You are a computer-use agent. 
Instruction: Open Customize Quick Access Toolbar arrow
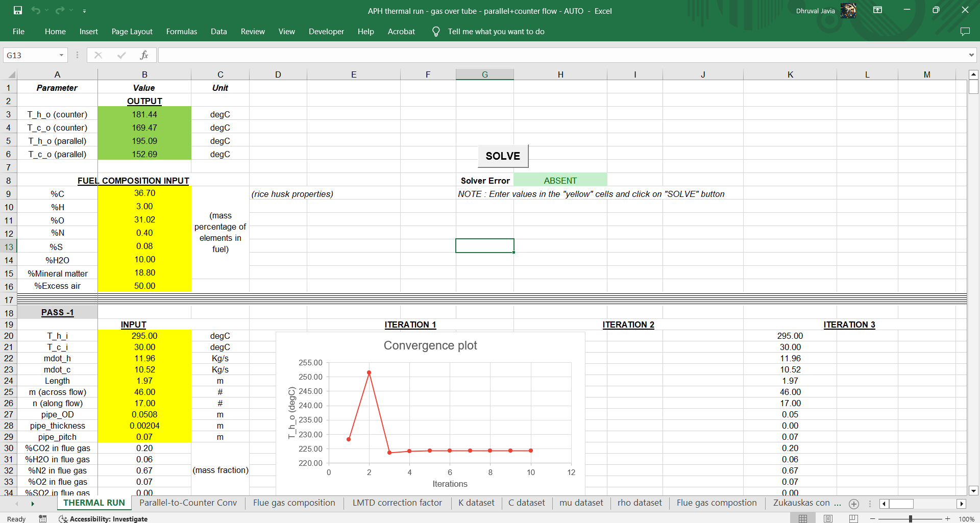coord(84,11)
